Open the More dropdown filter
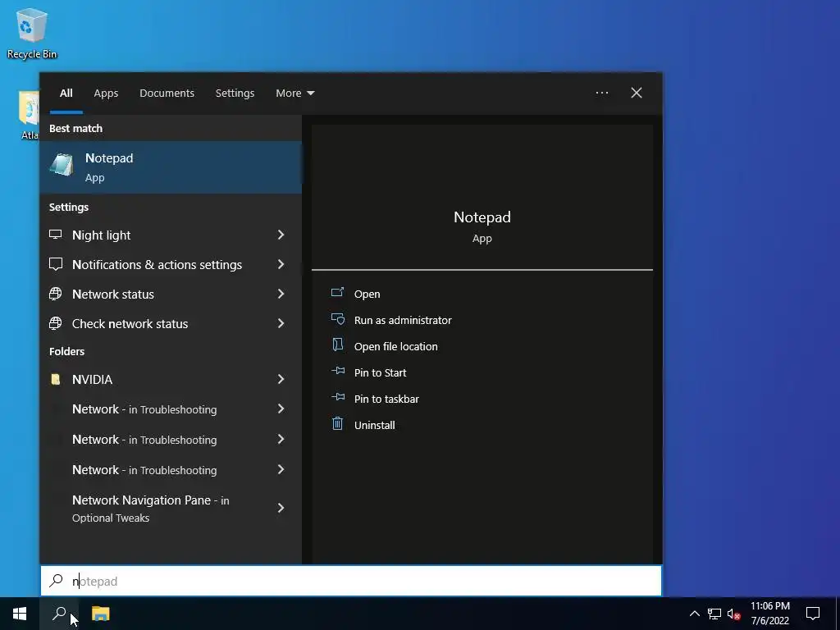Image resolution: width=840 pixels, height=630 pixels. coord(295,94)
